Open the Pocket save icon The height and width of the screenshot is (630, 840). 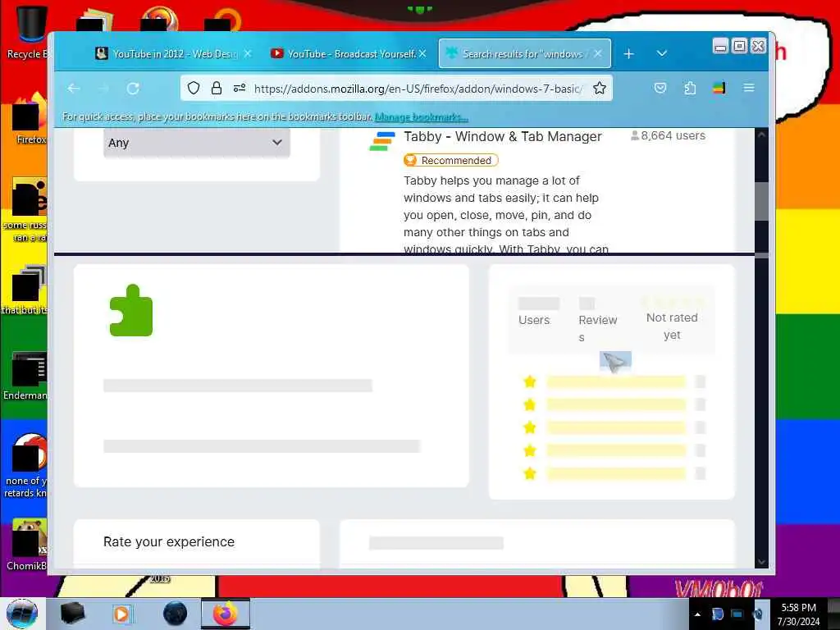[x=660, y=89]
